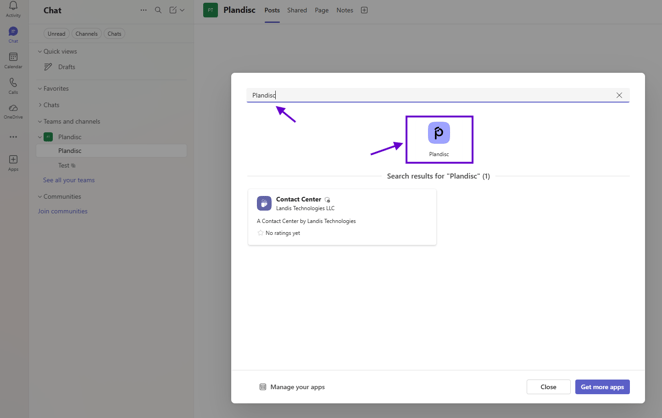This screenshot has width=662, height=418.
Task: Filter list by Chats pill
Action: [114, 34]
